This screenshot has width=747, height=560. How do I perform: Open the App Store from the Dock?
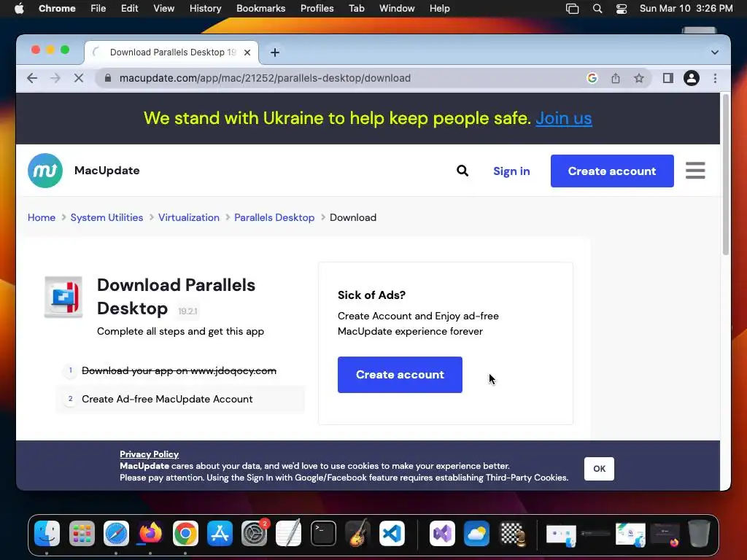pyautogui.click(x=220, y=533)
